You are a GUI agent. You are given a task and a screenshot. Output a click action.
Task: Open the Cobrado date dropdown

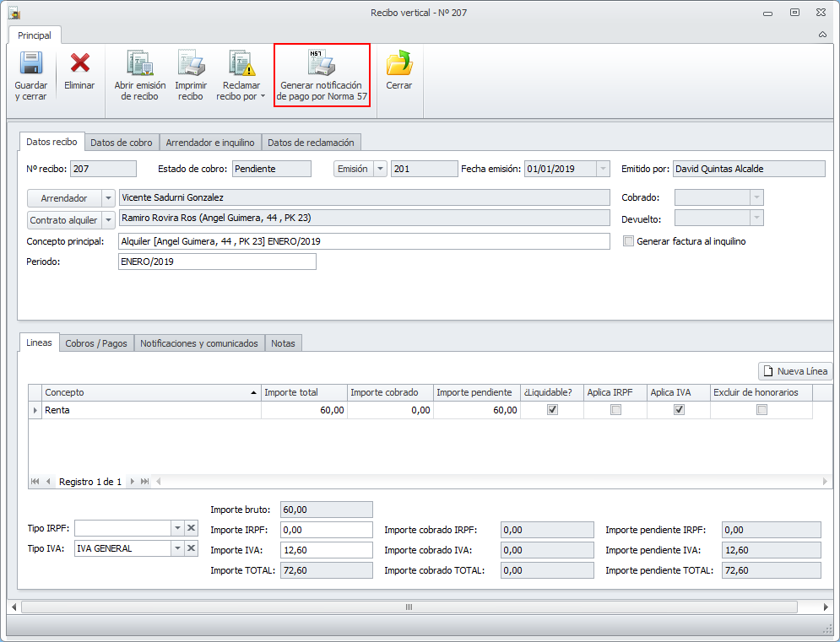click(x=756, y=197)
